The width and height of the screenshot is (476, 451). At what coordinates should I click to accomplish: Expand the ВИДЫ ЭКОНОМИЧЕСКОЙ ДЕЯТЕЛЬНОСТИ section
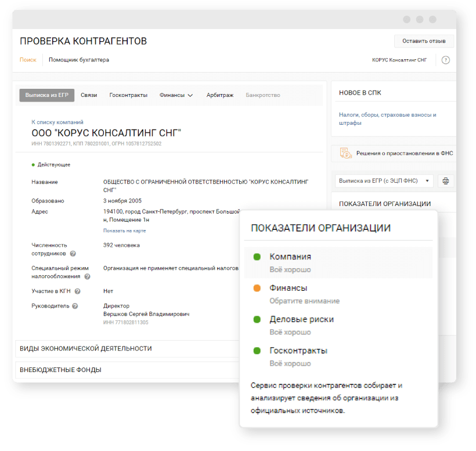pos(86,348)
